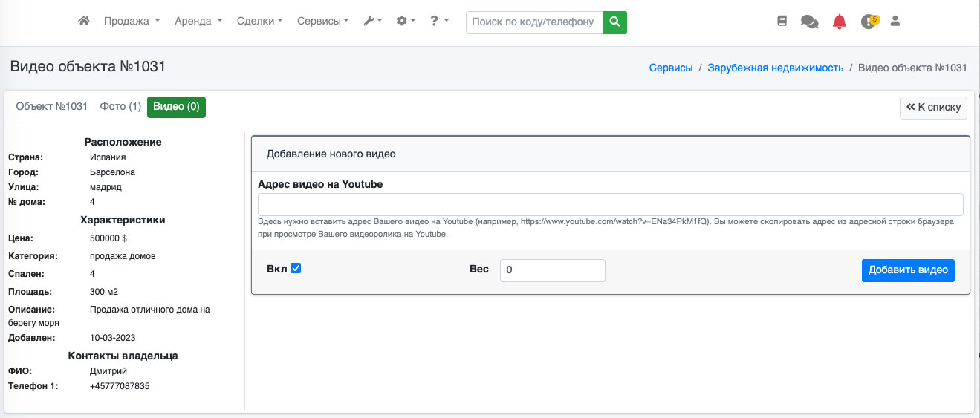Click the К списку back button
The image size is (980, 418).
pyautogui.click(x=933, y=108)
